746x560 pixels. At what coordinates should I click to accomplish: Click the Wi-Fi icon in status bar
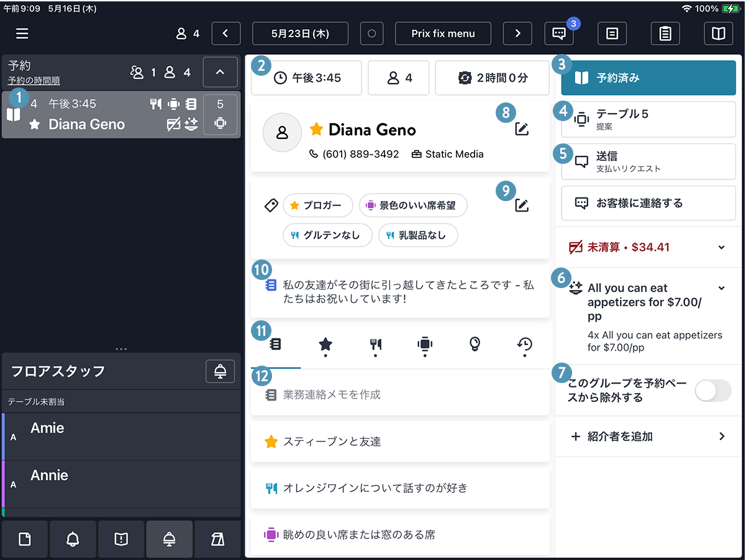pos(686,9)
